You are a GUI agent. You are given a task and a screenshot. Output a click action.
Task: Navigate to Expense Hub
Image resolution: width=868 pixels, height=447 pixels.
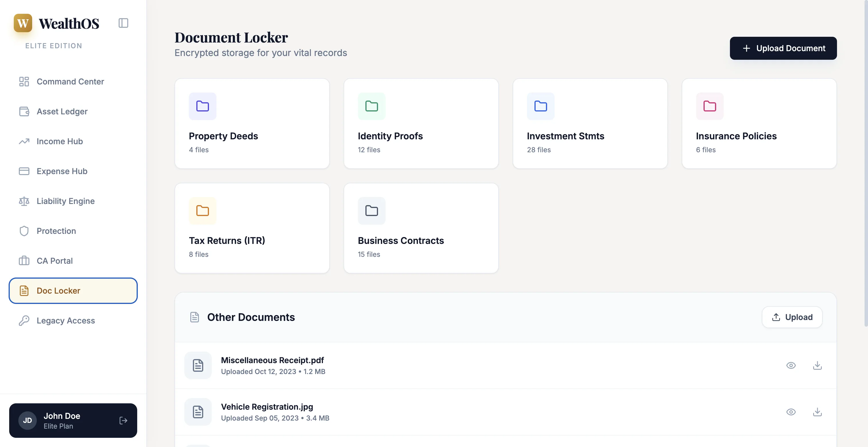point(73,171)
